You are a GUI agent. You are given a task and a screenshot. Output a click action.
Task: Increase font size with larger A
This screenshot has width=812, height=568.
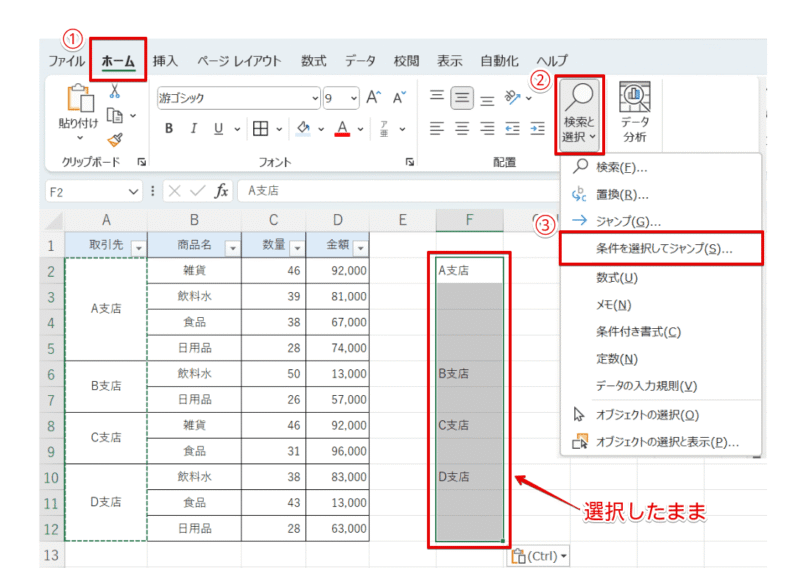click(x=373, y=97)
